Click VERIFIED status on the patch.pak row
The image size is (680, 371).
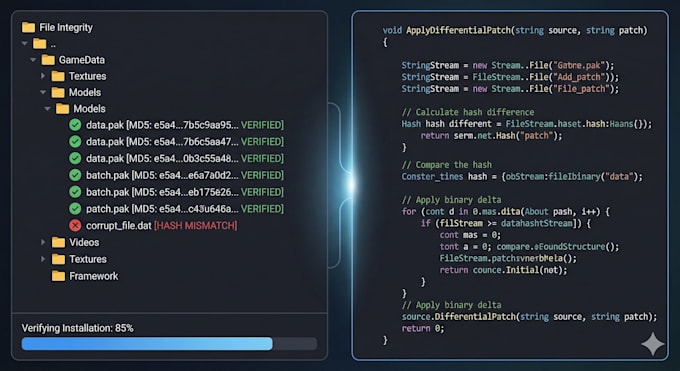(x=262, y=209)
